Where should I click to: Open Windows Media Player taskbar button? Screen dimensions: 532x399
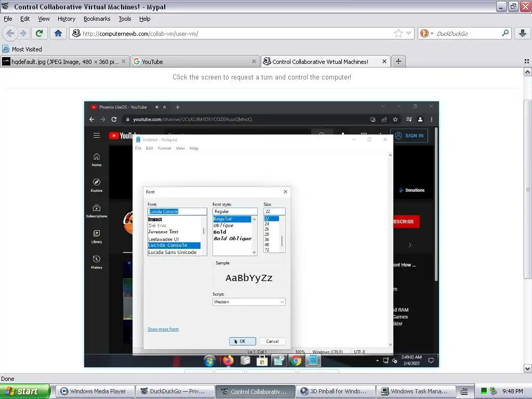pyautogui.click(x=95, y=391)
